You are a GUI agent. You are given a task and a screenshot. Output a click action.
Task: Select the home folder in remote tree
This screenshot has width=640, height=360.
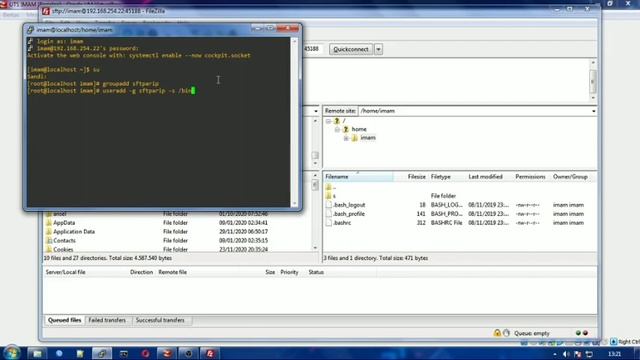click(359, 129)
